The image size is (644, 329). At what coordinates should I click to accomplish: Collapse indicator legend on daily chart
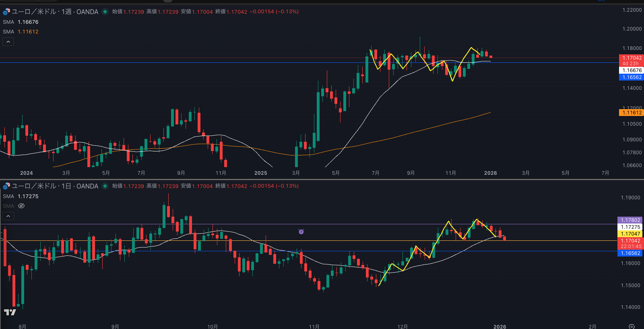pos(8,216)
